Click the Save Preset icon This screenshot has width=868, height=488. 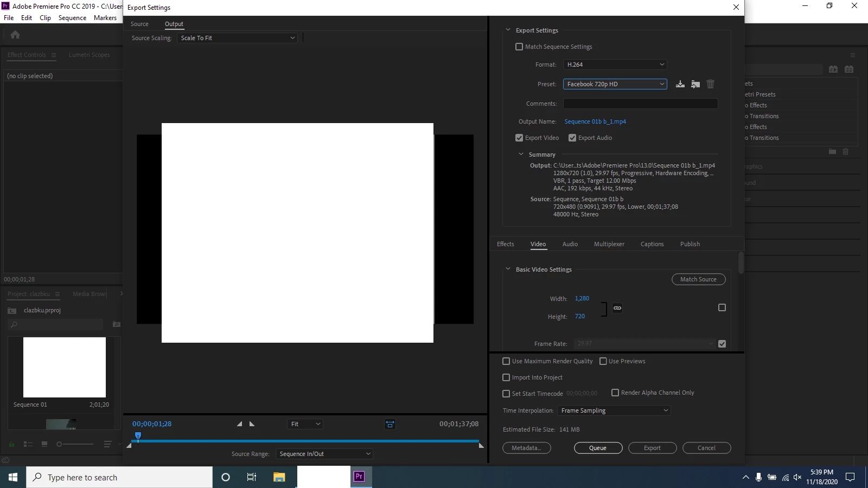(680, 84)
